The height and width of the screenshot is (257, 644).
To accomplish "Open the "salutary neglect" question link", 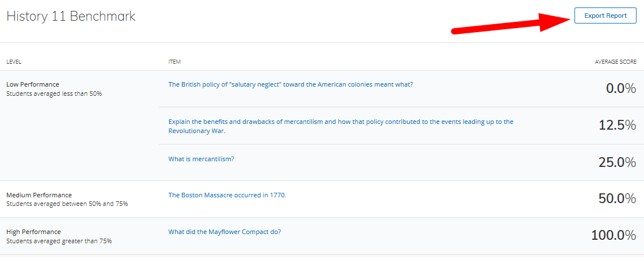I will [x=290, y=84].
